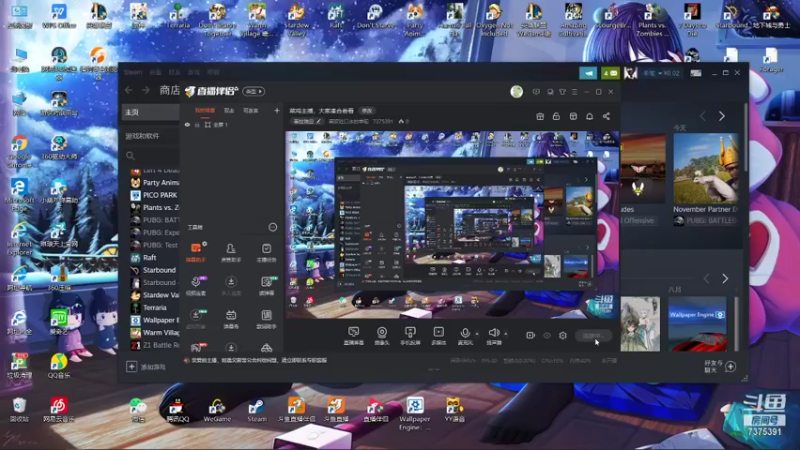The height and width of the screenshot is (450, 800).
Task: Go back in lower Steam carousel
Action: [706, 279]
